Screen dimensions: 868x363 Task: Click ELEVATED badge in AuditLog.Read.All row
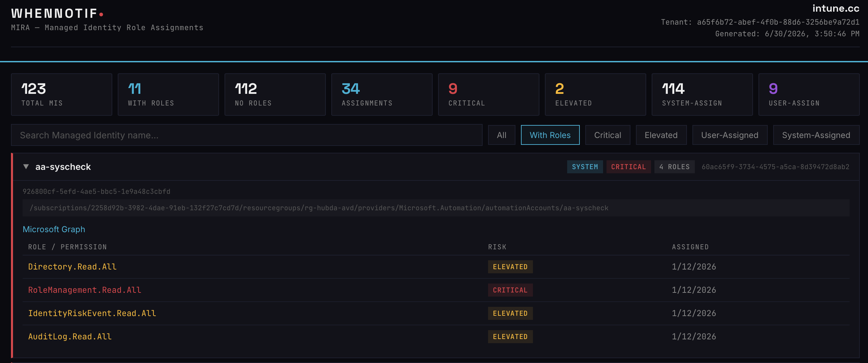pyautogui.click(x=510, y=337)
